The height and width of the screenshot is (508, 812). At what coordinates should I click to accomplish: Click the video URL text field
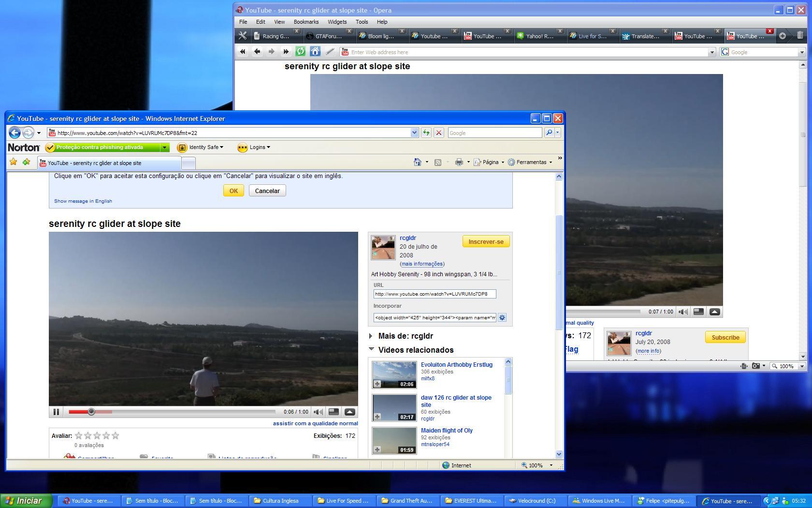(435, 294)
